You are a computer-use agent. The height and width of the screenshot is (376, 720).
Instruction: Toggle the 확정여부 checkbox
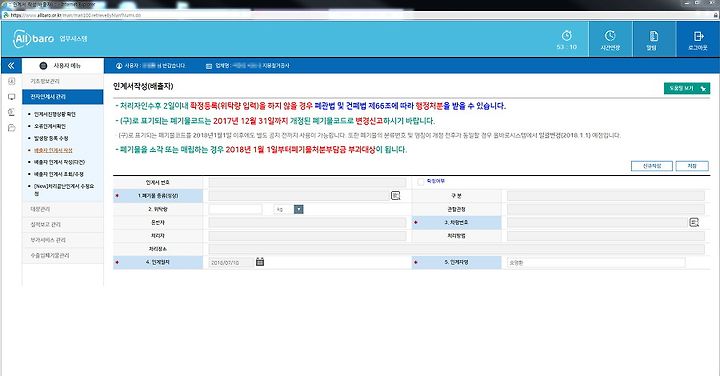[421, 182]
